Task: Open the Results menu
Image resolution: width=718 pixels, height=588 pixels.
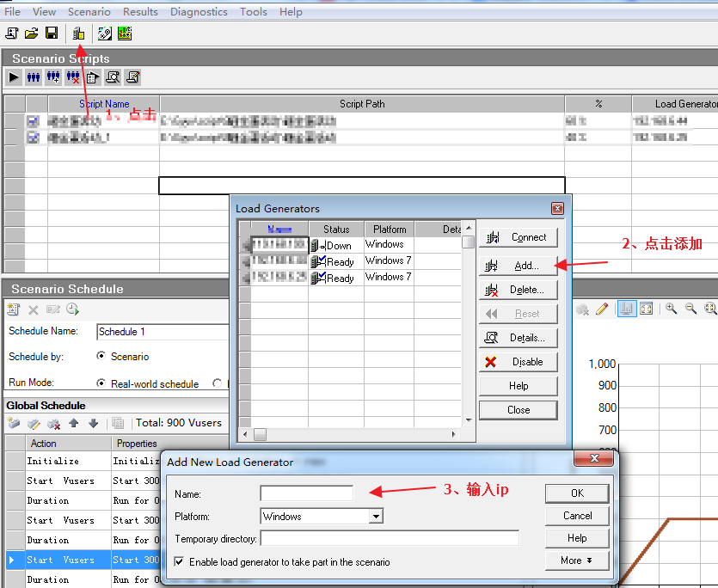Action: click(x=140, y=12)
